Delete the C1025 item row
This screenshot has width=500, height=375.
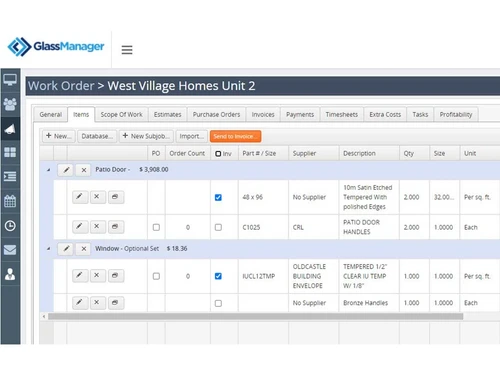pyautogui.click(x=97, y=227)
